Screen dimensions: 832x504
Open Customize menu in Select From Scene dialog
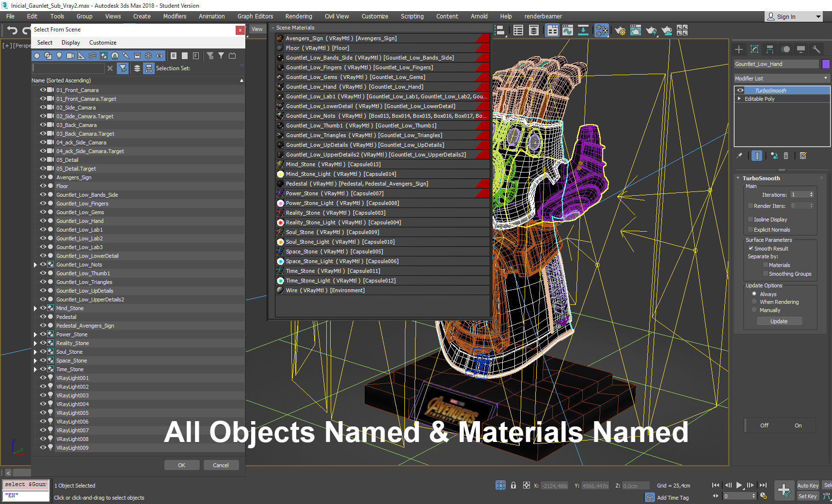click(x=103, y=43)
